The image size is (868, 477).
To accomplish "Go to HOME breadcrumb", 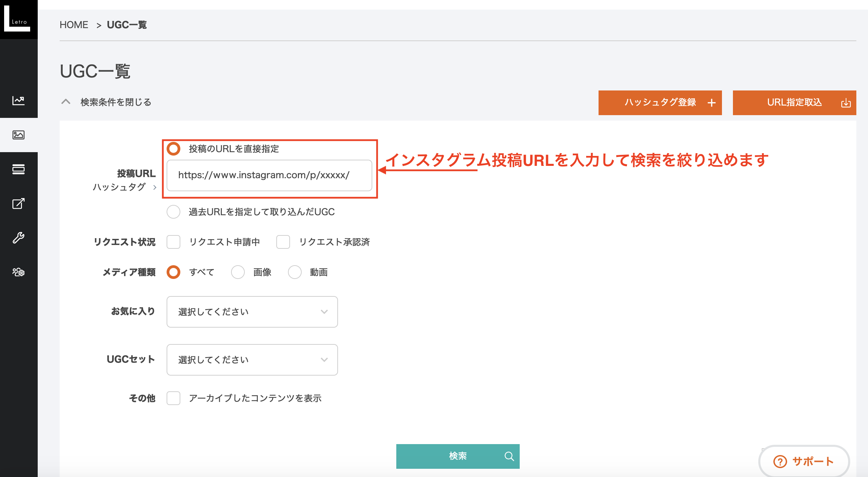I will (x=74, y=25).
